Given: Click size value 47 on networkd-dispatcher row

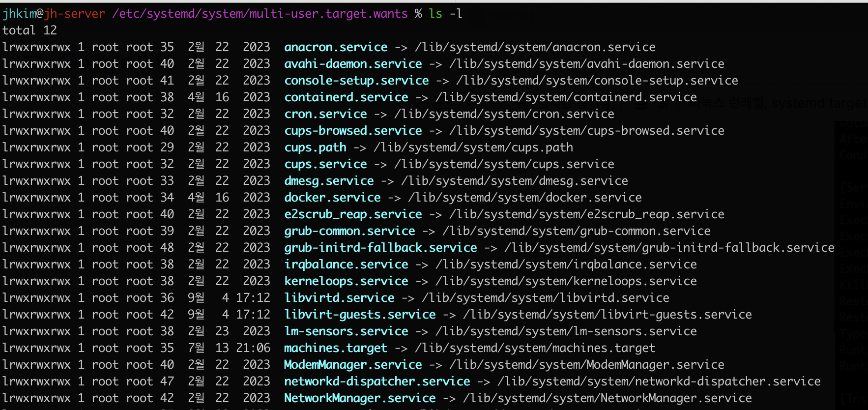Looking at the screenshot, I should [x=167, y=381].
